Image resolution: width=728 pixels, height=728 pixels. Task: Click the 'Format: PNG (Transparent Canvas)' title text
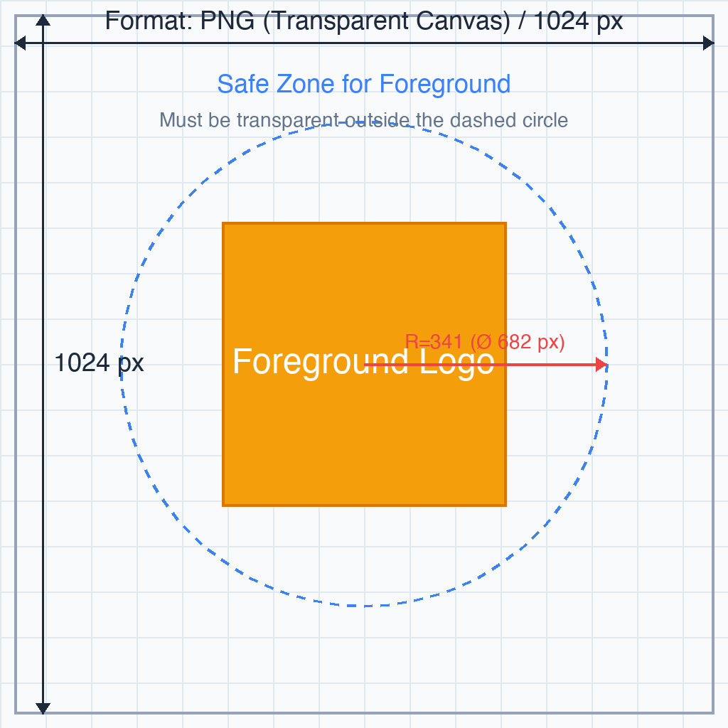(x=307, y=21)
